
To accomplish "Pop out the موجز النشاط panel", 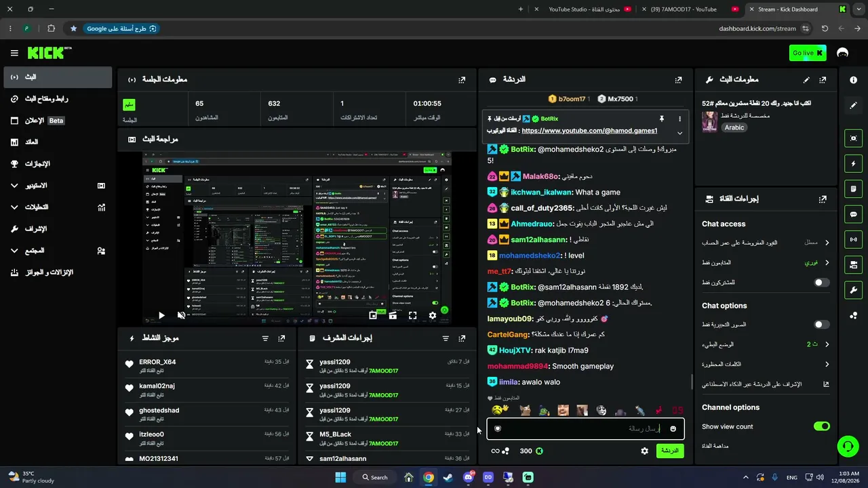I will click(281, 338).
